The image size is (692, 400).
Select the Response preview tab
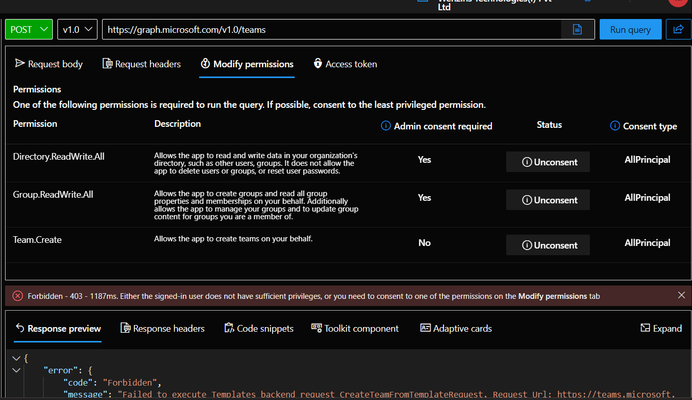point(58,328)
